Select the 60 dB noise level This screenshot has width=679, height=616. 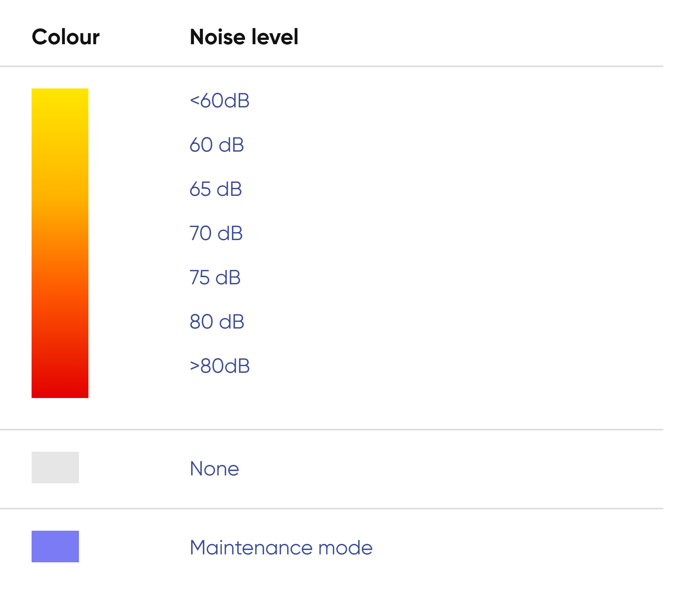point(217,145)
